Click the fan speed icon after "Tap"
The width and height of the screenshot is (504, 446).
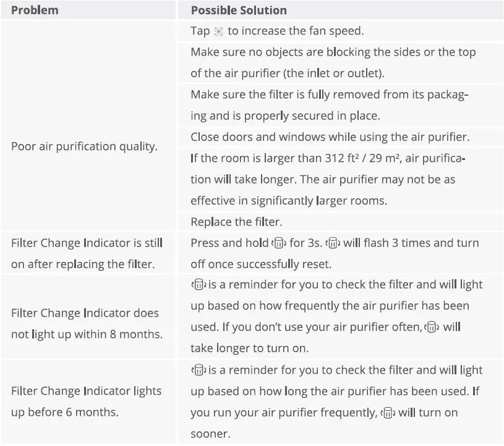pyautogui.click(x=218, y=31)
